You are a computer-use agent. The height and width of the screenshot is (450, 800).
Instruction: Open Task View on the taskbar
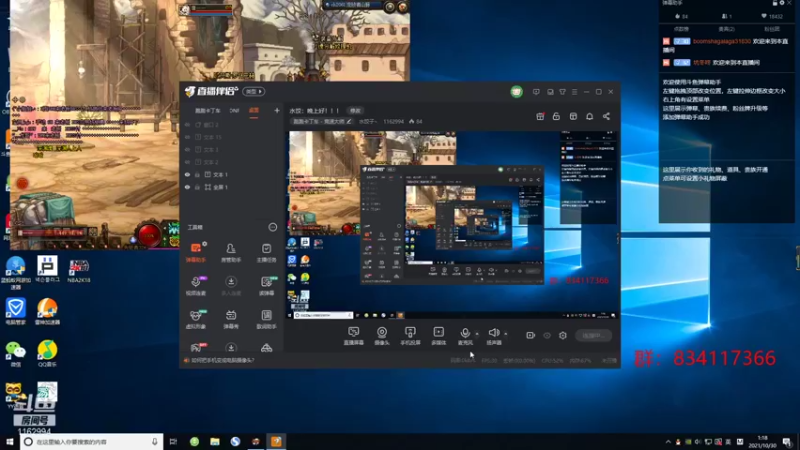coord(173,442)
